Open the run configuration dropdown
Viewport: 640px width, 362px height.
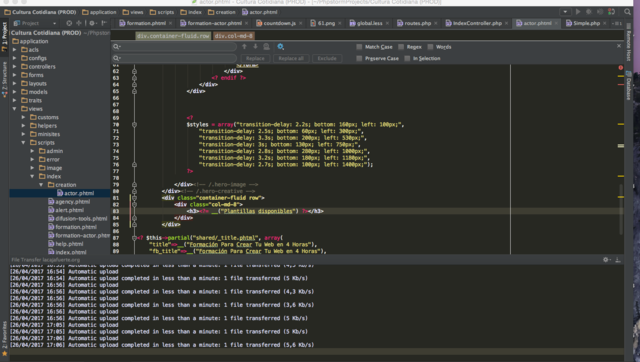565,12
